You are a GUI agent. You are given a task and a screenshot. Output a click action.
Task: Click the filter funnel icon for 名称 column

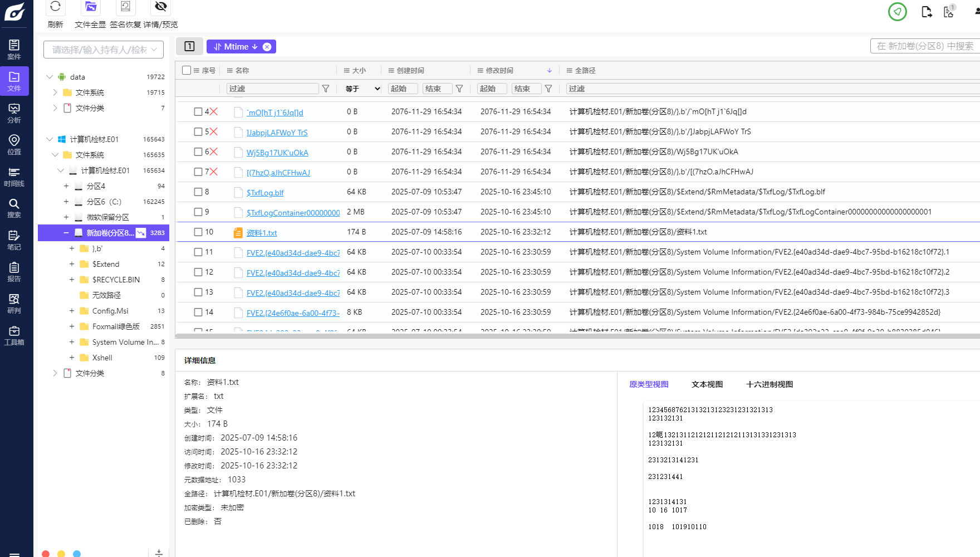point(326,89)
